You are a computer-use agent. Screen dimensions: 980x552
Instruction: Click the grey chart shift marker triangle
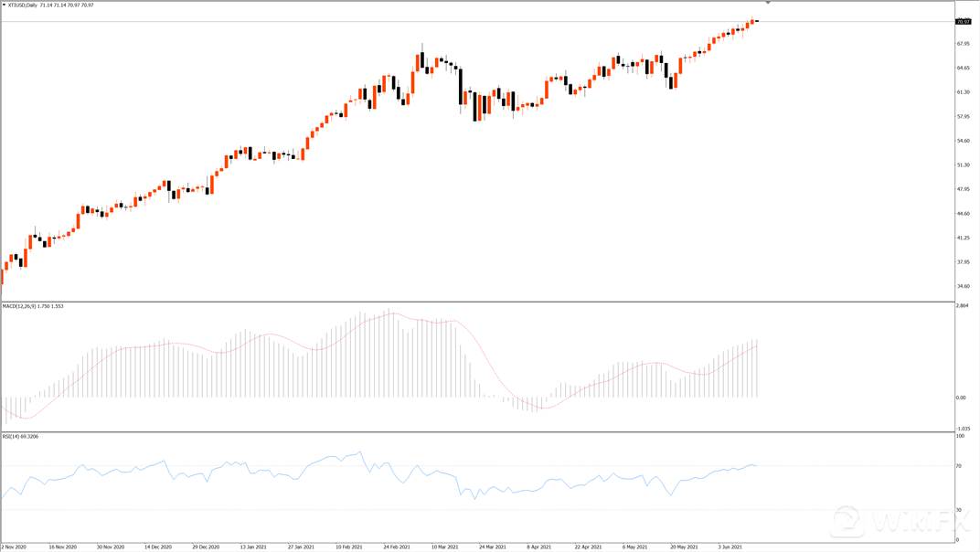click(768, 4)
